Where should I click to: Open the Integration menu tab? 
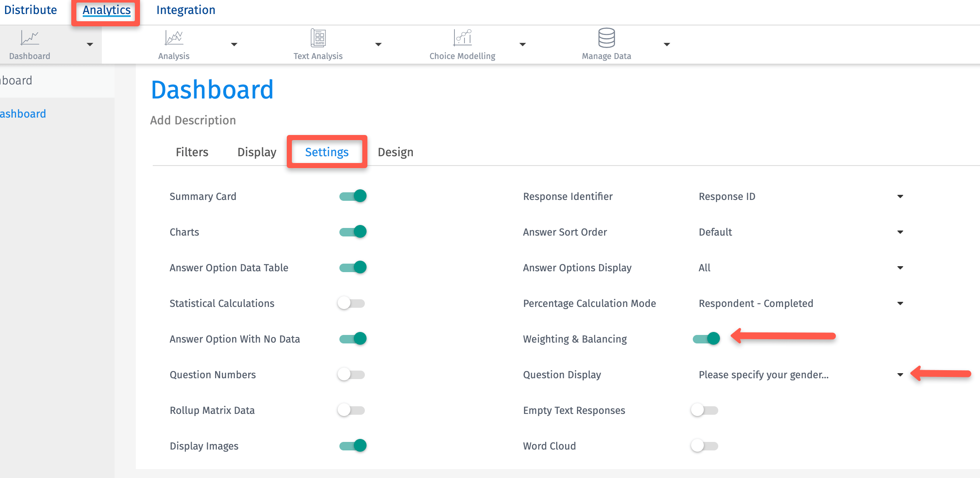(x=186, y=10)
